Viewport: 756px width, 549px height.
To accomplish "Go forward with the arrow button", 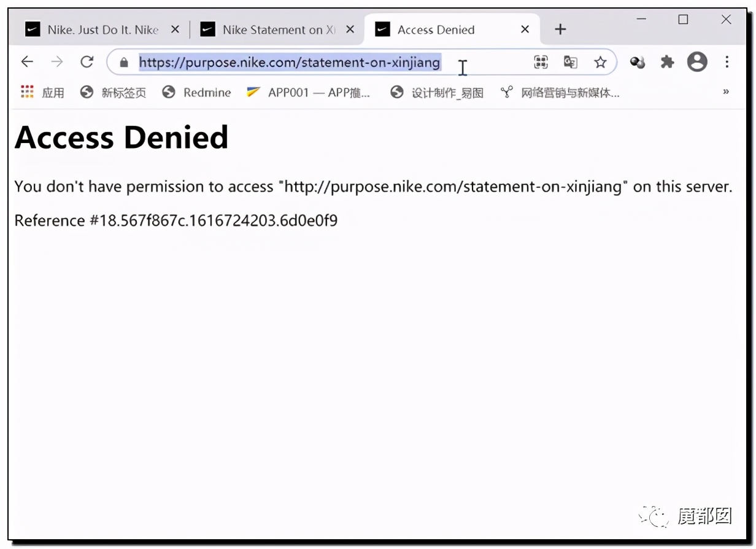I will point(57,61).
